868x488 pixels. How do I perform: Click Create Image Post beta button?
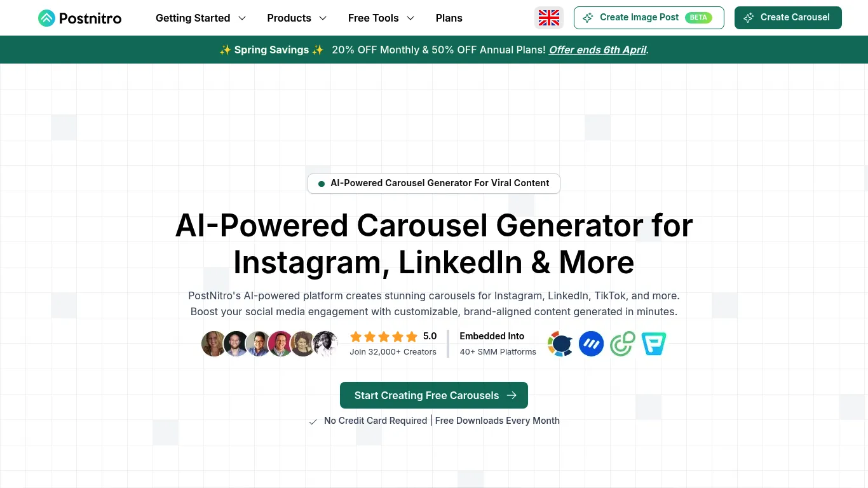[648, 18]
